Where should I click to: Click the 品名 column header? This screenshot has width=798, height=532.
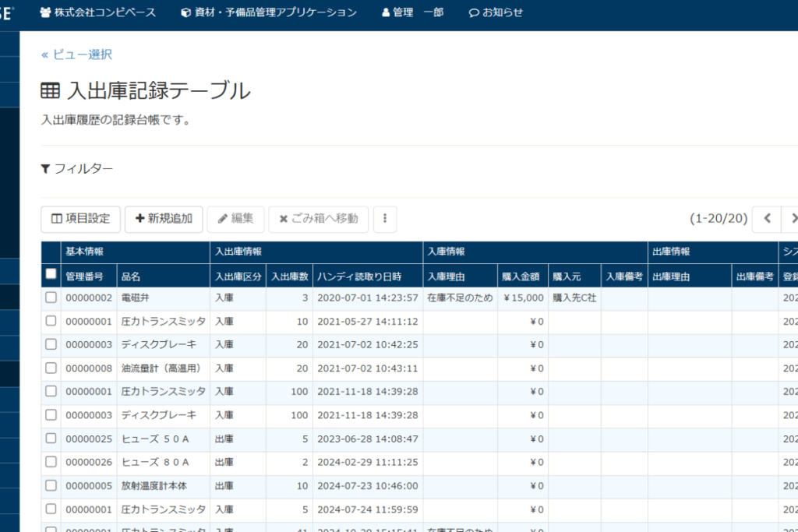[131, 276]
